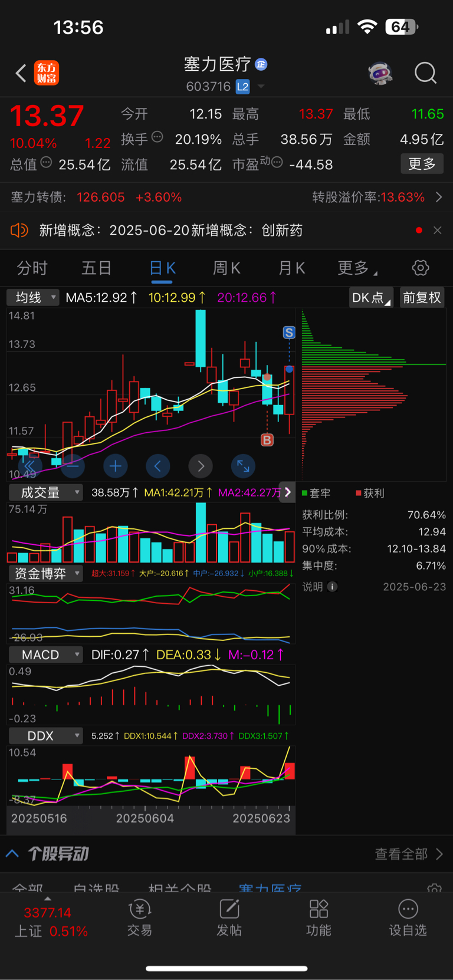Select the 日K tab
The height and width of the screenshot is (980, 453).
[x=162, y=268]
